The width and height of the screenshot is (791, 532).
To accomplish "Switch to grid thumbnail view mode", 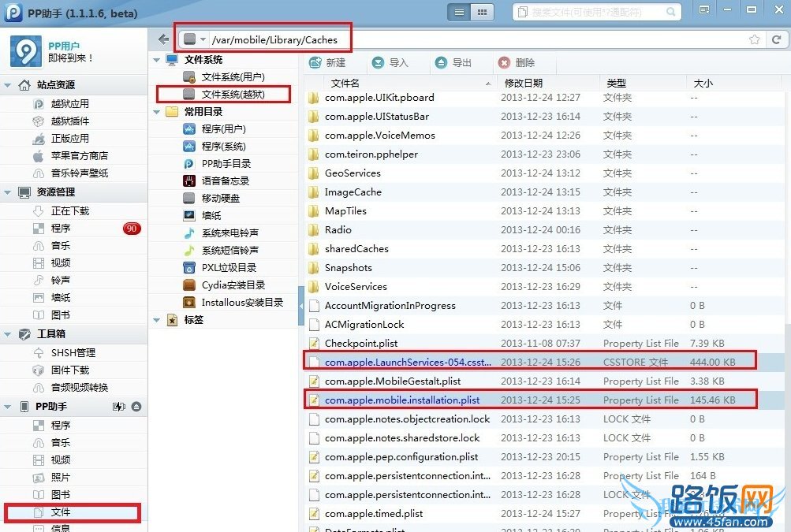I will [x=483, y=12].
